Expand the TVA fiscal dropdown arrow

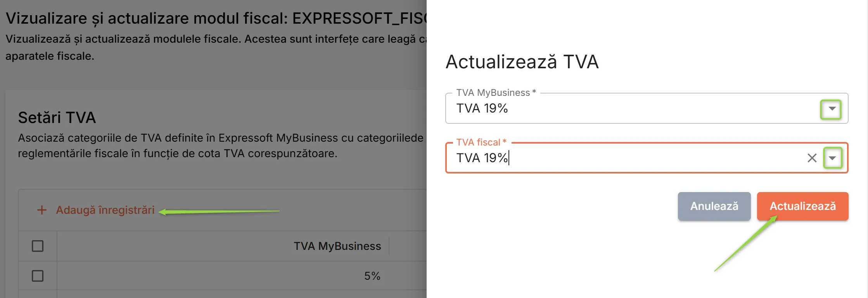pyautogui.click(x=832, y=158)
